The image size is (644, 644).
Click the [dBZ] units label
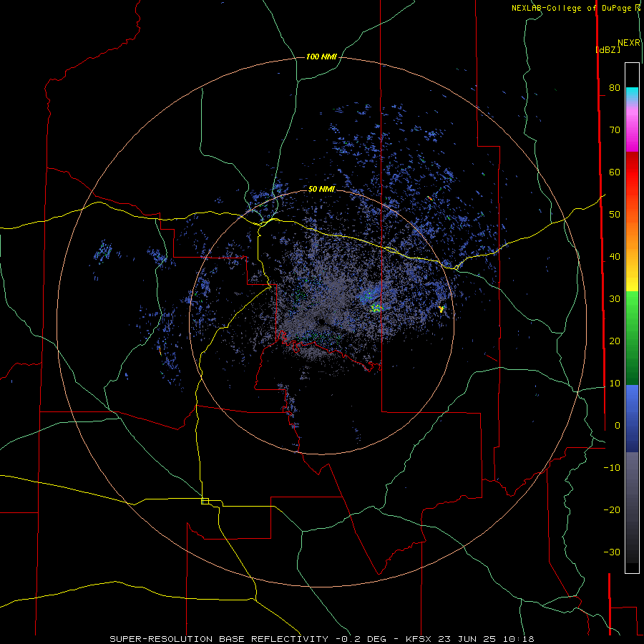click(608, 49)
